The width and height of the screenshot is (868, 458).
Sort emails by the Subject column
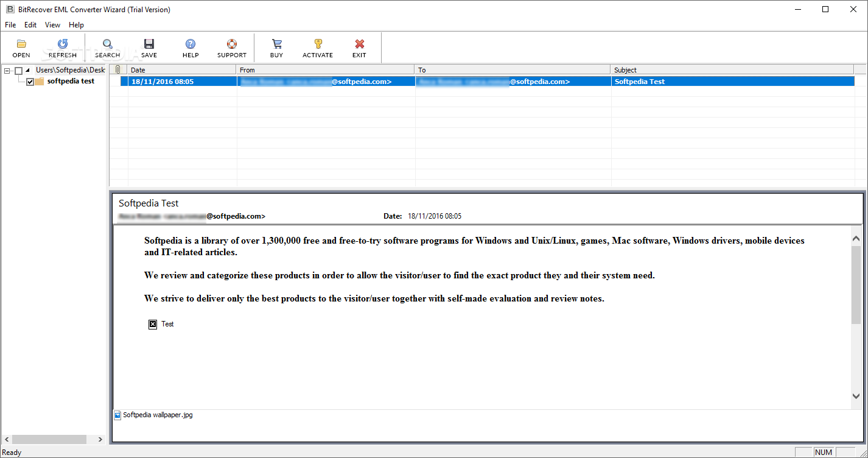(732, 70)
